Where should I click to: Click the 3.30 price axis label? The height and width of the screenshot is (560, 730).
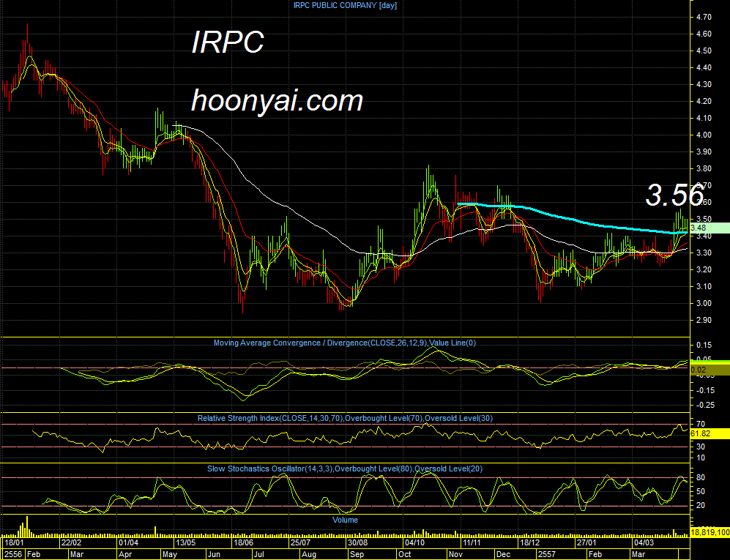tap(704, 253)
